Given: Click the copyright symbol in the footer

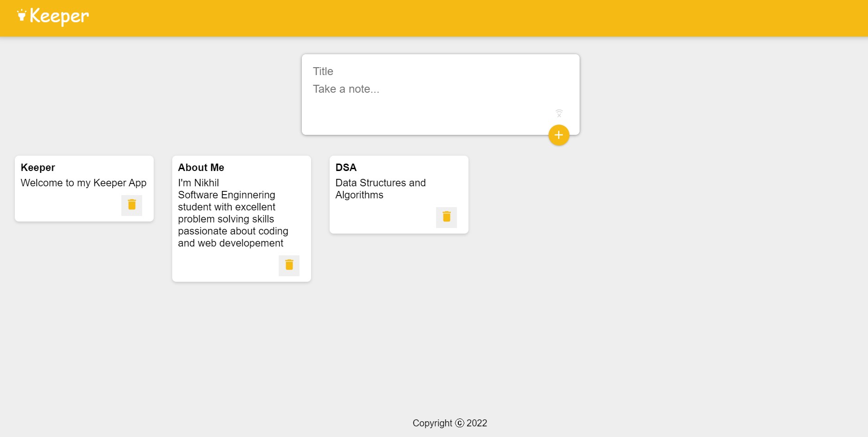Looking at the screenshot, I should pyautogui.click(x=458, y=423).
